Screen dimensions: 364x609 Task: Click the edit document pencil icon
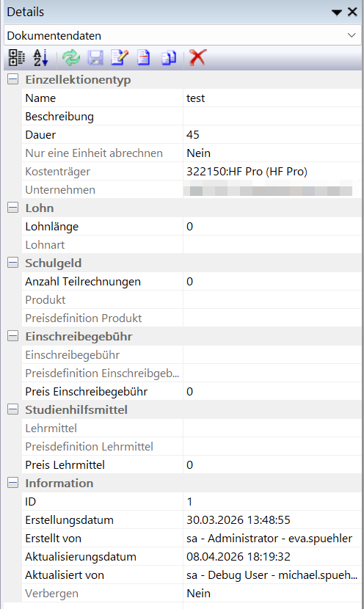pos(120,57)
